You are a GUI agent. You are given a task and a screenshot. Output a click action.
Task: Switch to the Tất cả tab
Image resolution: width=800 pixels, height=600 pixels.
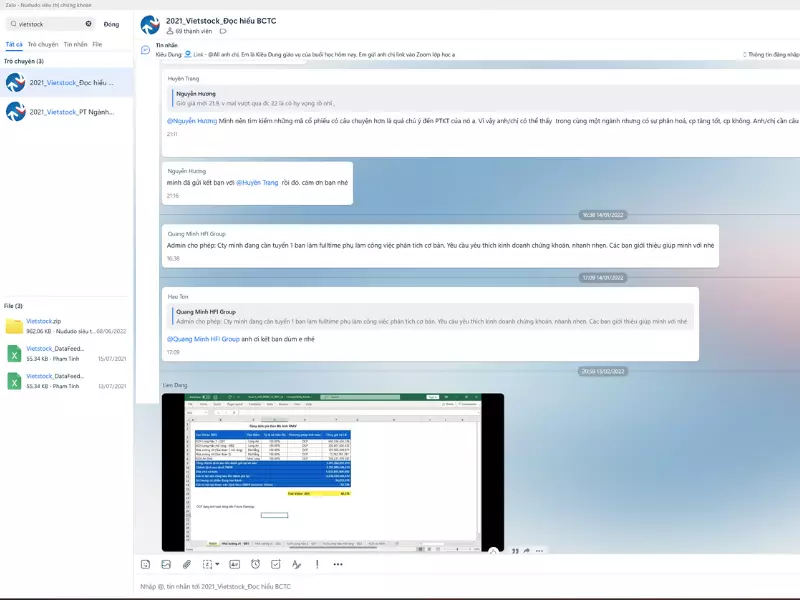point(14,44)
